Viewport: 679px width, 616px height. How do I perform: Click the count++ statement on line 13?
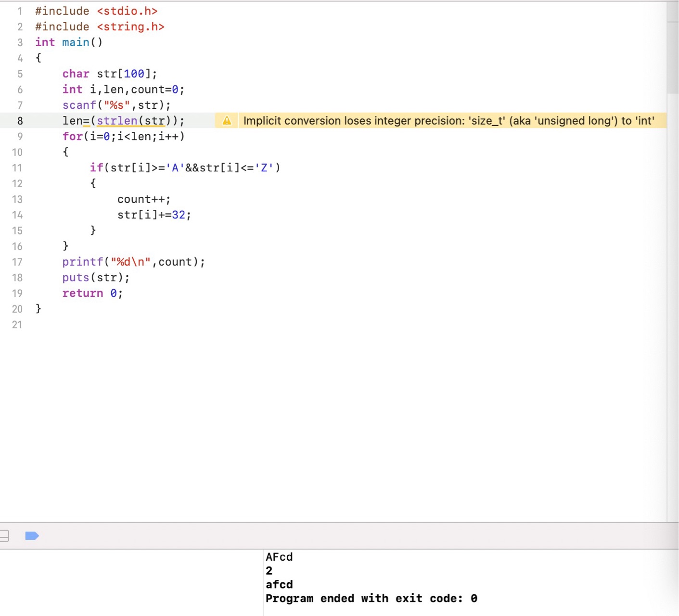tap(143, 199)
